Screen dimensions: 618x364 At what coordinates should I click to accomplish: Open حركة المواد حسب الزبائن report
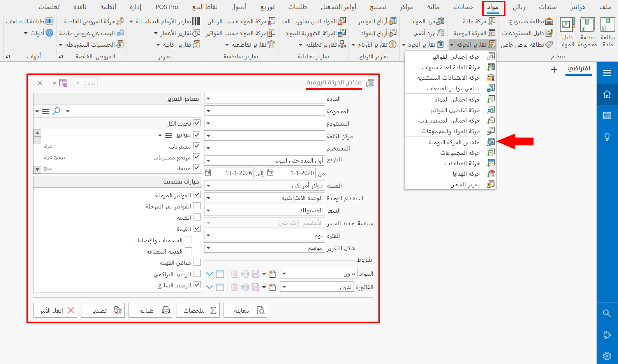241,21
